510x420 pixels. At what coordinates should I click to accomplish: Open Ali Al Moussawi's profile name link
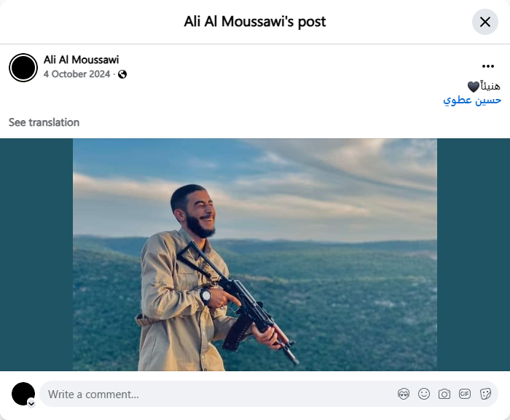coord(81,60)
